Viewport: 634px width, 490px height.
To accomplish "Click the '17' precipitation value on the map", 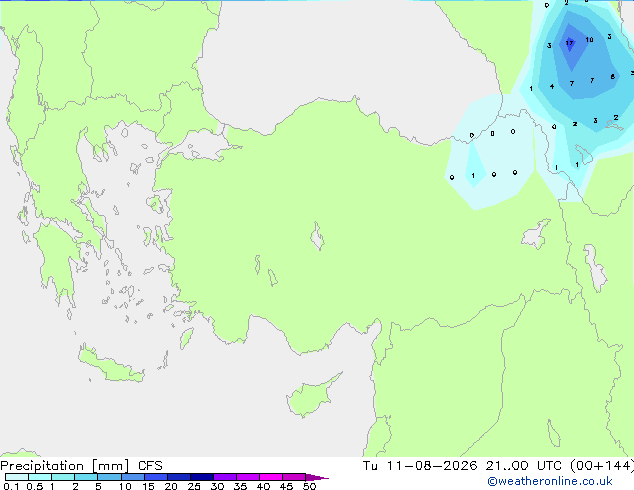I will click(569, 43).
